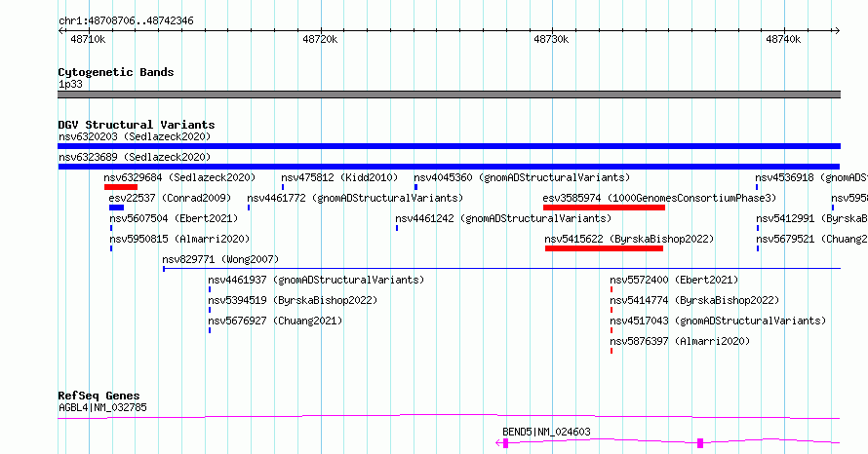Select the nsv6329684 (Sedlazeck2020) variant
The image size is (868, 454).
pos(179,177)
